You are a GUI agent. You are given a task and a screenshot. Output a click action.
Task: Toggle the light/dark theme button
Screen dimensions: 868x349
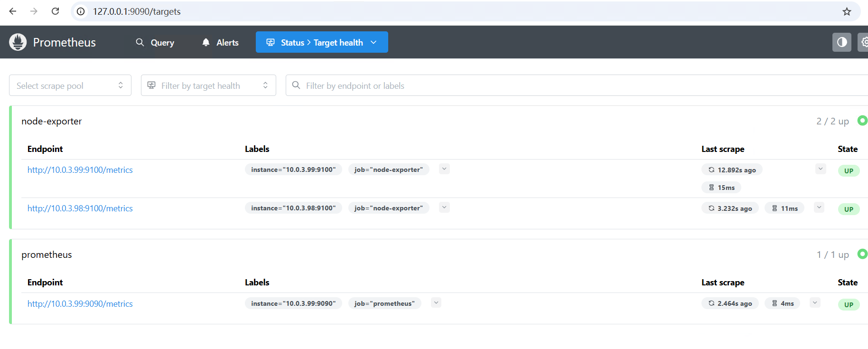(x=842, y=42)
